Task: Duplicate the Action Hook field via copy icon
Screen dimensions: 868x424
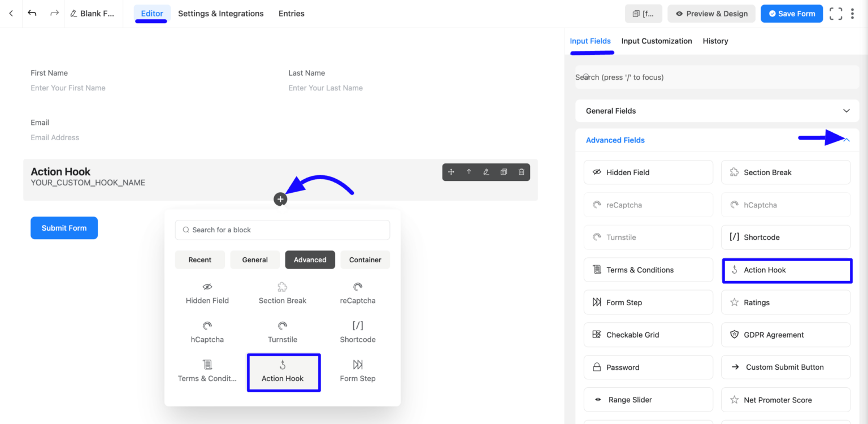Action: click(504, 171)
